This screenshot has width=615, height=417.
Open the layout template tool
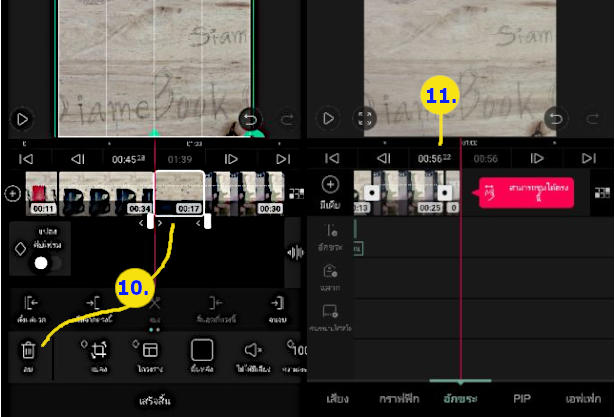pyautogui.click(x=150, y=355)
